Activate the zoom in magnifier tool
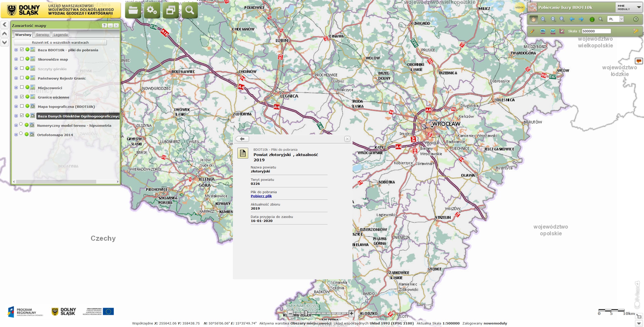This screenshot has height=327, width=644. coord(543,19)
